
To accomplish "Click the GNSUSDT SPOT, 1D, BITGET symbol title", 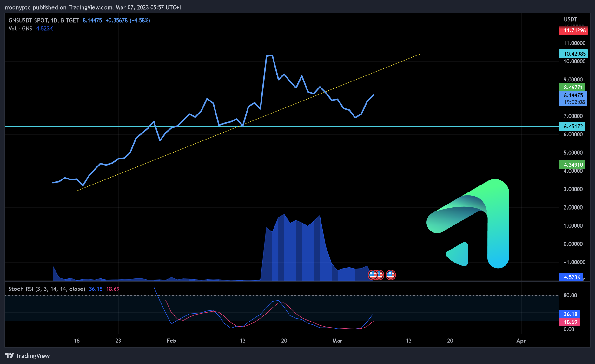I will (43, 20).
